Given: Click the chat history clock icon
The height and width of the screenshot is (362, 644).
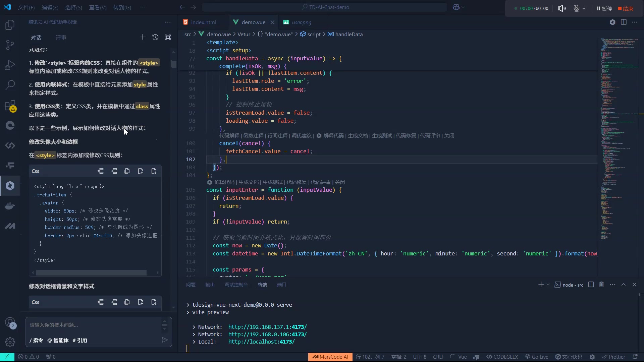Looking at the screenshot, I should 155,37.
